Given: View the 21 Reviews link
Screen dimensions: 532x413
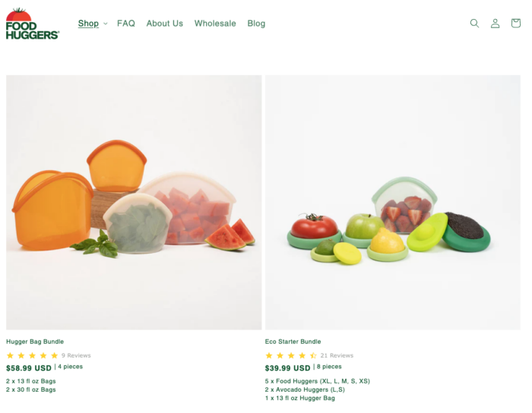Looking at the screenshot, I should (337, 355).
